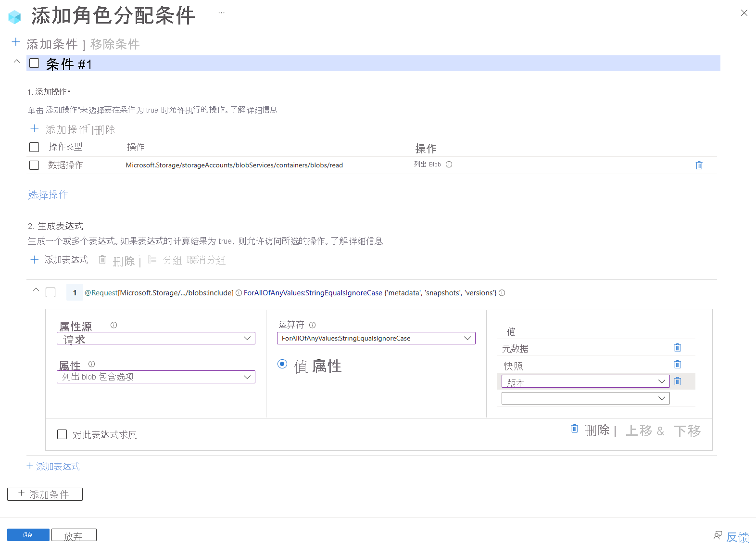
Task: Select the 值 radio button
Action: click(x=282, y=364)
